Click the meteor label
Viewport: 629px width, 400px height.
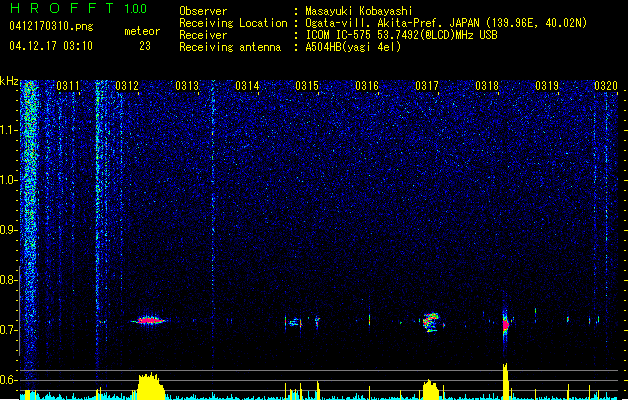click(142, 31)
